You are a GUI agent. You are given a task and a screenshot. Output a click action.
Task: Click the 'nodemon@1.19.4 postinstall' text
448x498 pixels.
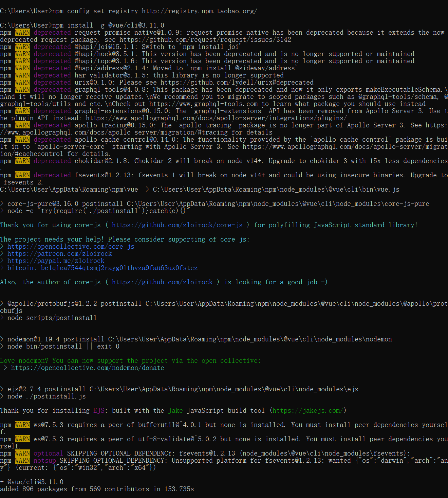tap(56, 339)
